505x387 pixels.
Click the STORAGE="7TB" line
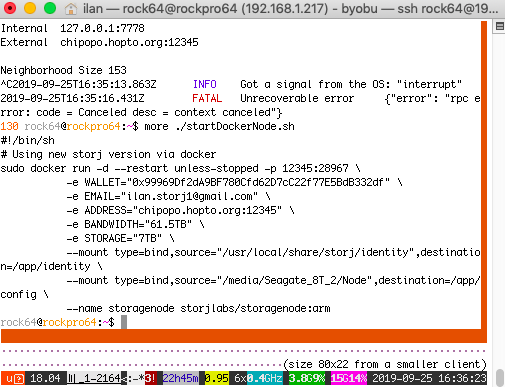pos(120,238)
